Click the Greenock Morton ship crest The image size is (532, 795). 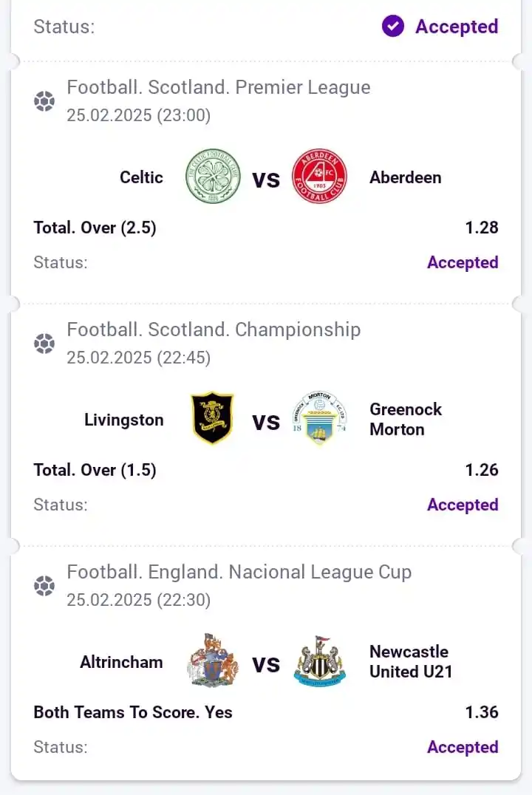[x=319, y=418]
